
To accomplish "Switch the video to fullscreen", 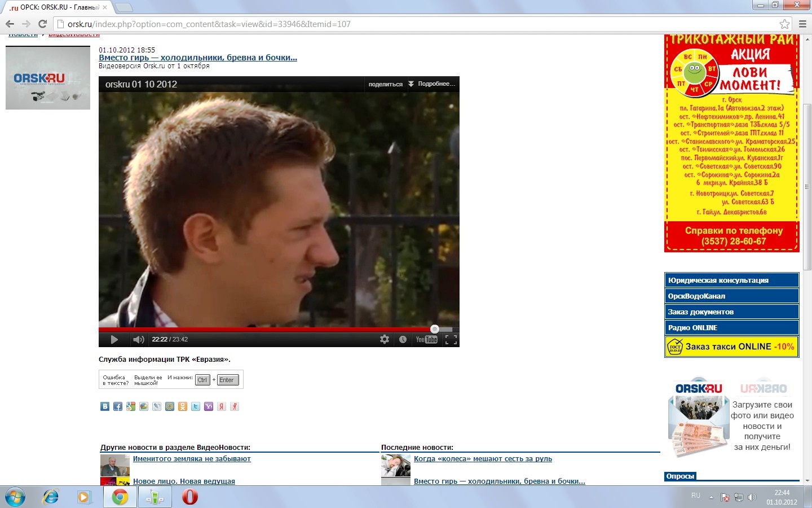I will pos(451,339).
